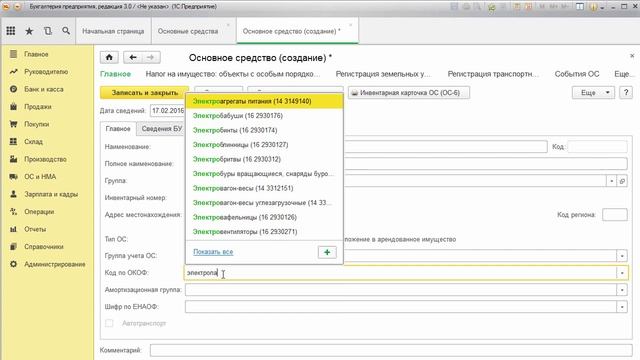The height and width of the screenshot is (360, 640).
Task: Click the Комментарий input field
Action: pyautogui.click(x=391, y=350)
